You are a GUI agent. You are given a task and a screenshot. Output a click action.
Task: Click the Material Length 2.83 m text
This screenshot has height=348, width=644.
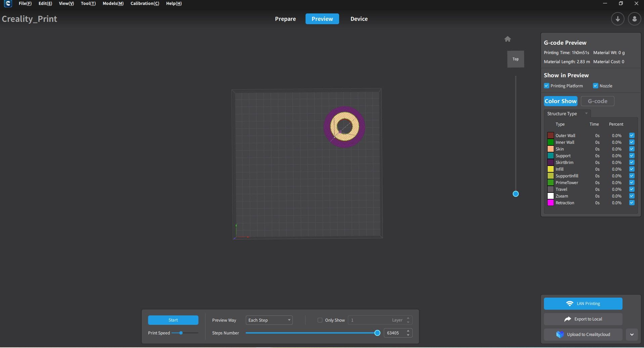click(567, 62)
